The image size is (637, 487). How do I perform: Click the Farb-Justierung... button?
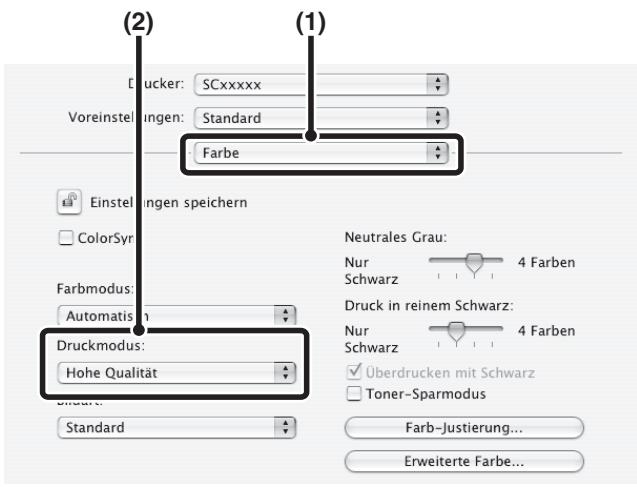(464, 428)
